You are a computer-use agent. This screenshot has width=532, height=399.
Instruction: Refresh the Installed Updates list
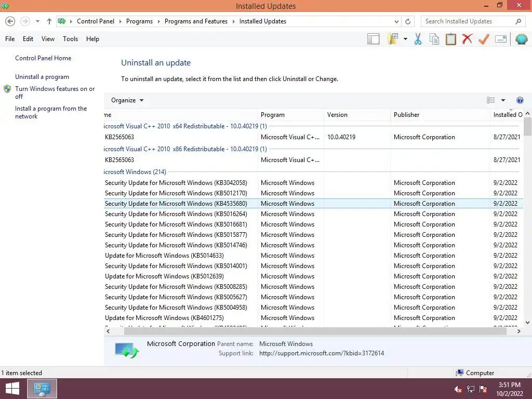408,21
